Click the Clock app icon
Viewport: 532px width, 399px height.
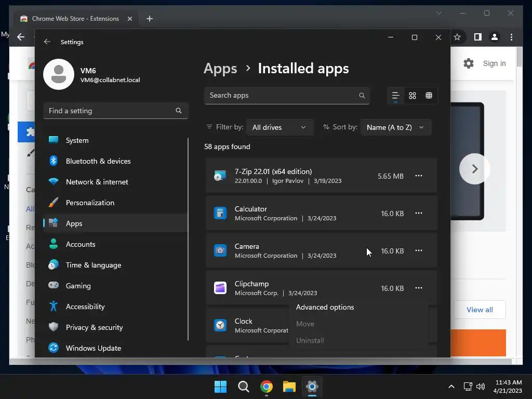tap(220, 325)
